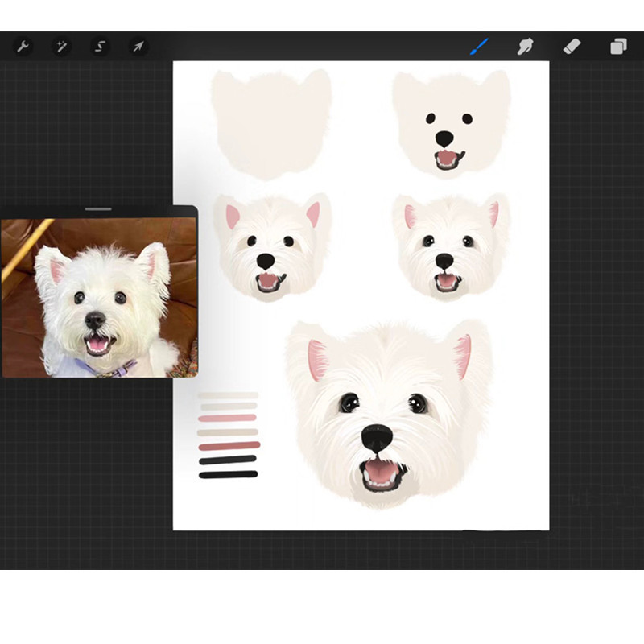Screen dimensions: 644x644
Task: Tap the flat dog head without ear color
Action: click(x=450, y=123)
